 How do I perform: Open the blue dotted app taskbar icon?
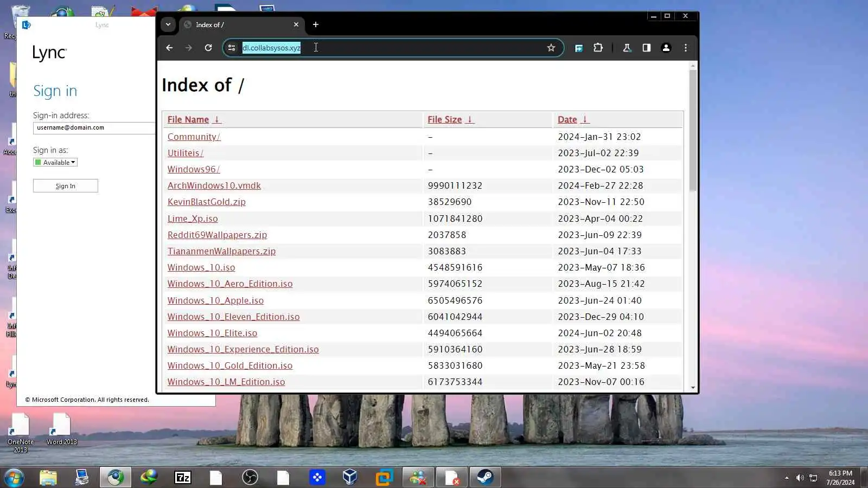(x=317, y=478)
